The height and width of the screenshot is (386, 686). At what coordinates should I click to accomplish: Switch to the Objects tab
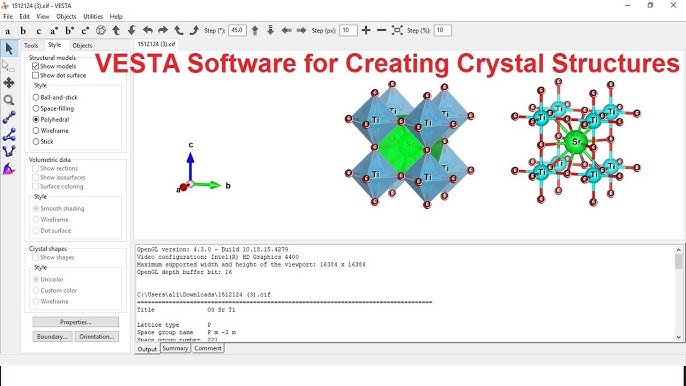click(x=82, y=46)
